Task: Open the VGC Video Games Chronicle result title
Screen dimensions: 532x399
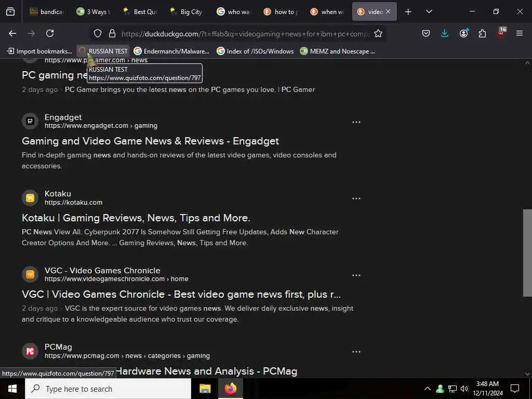Action: point(181,294)
